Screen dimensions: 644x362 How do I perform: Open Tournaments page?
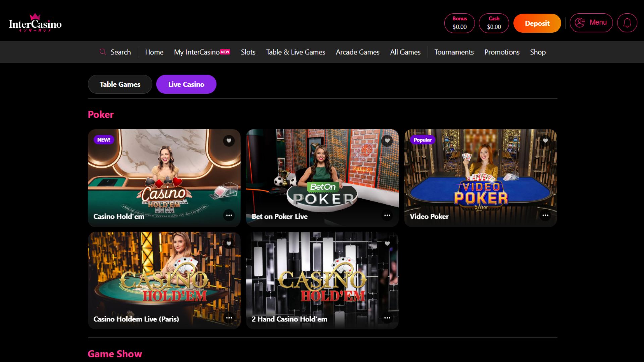454,52
